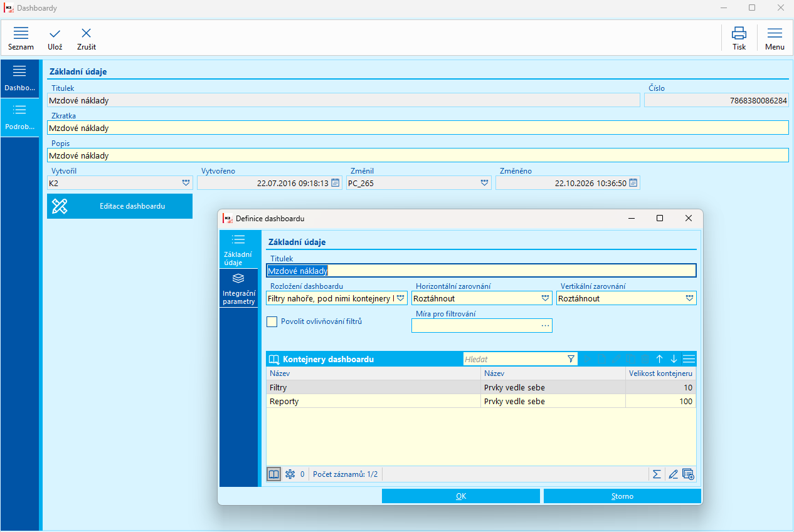
Task: Enable Povolit ovlivňování filtrů checkbox
Action: pyautogui.click(x=272, y=321)
